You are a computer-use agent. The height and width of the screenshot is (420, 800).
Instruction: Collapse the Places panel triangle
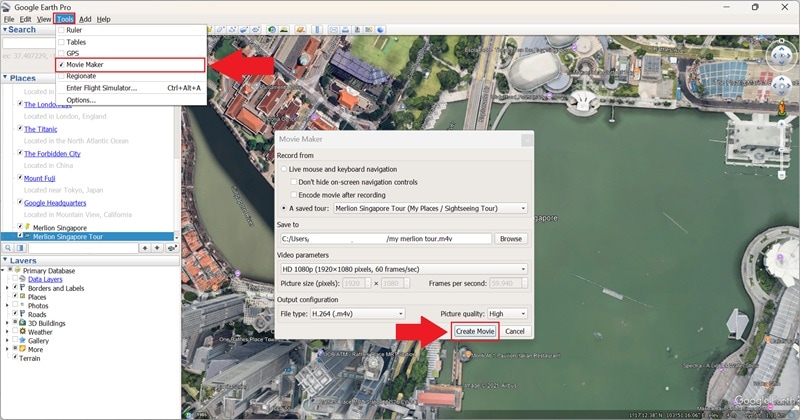(x=5, y=78)
